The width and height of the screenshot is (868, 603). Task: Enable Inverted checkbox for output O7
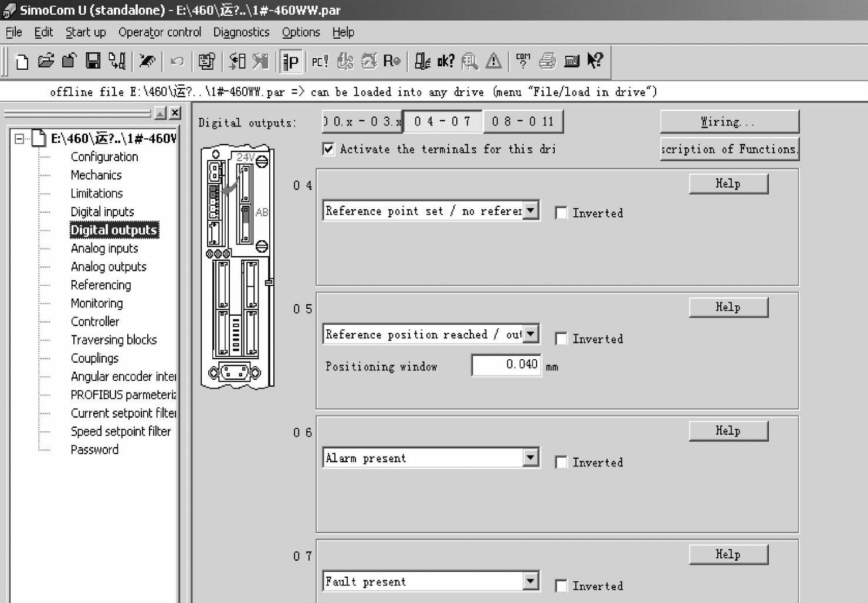click(561, 586)
